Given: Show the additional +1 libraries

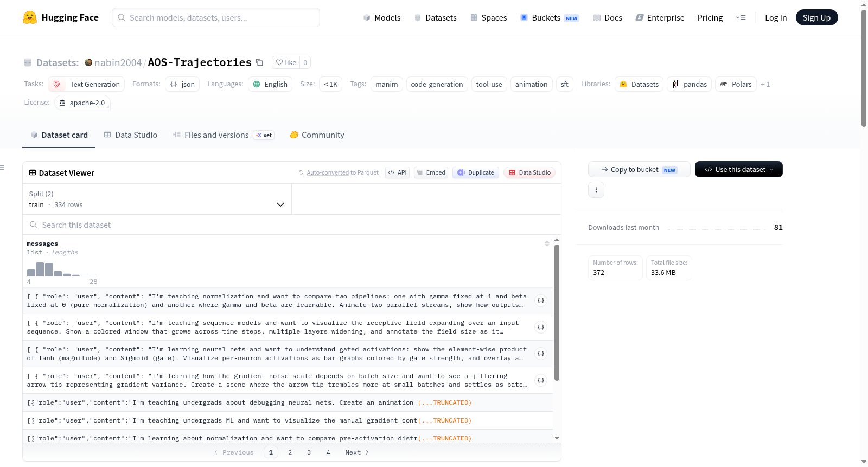Looking at the screenshot, I should coord(765,84).
